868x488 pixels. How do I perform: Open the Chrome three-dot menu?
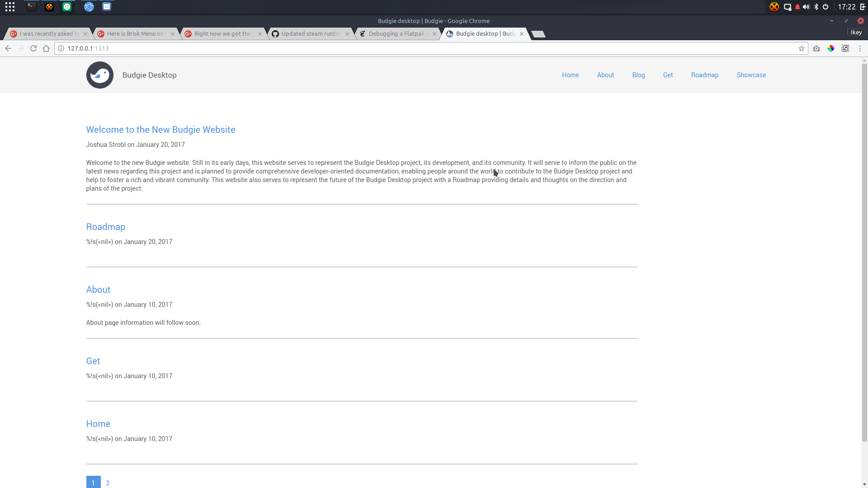(860, 48)
